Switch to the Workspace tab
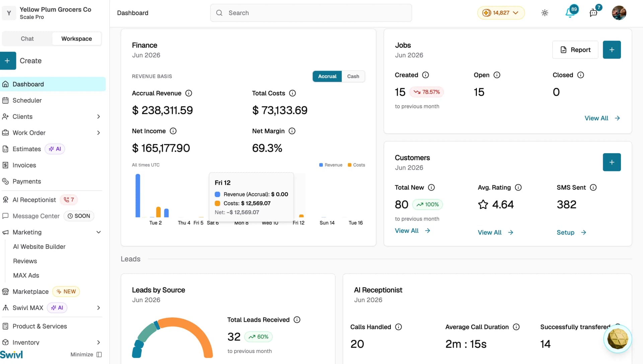Image resolution: width=643 pixels, height=364 pixels. tap(77, 38)
